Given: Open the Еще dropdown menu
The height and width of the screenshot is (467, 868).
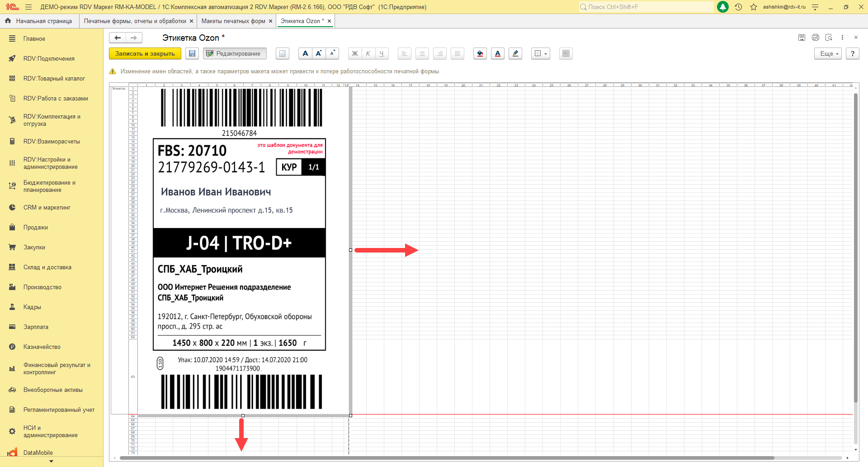Looking at the screenshot, I should [829, 53].
